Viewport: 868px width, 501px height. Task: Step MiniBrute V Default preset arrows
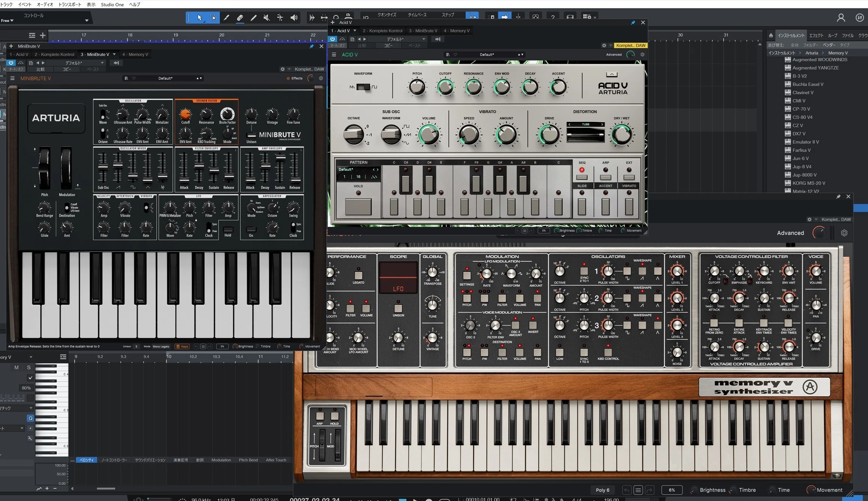(x=199, y=78)
